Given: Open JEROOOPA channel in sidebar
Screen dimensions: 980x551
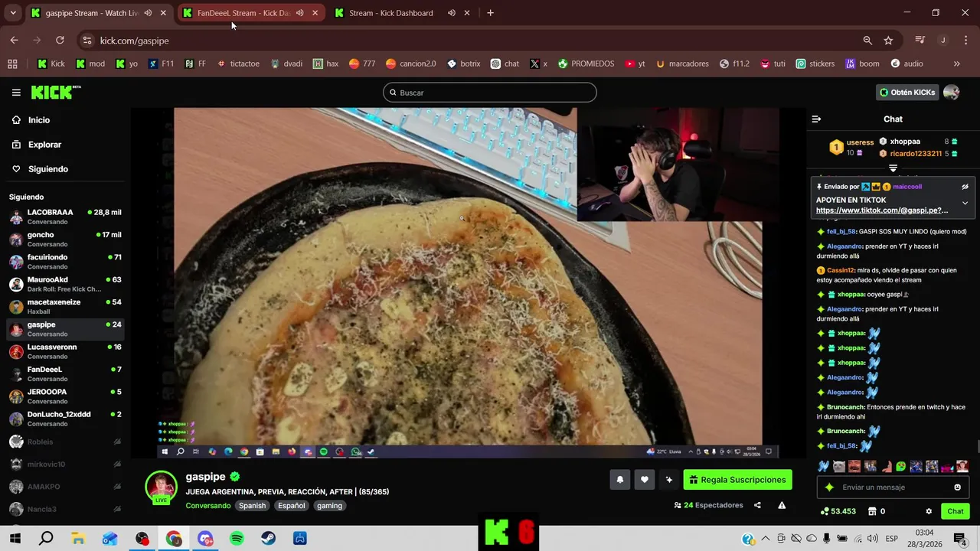Looking at the screenshot, I should click(64, 396).
